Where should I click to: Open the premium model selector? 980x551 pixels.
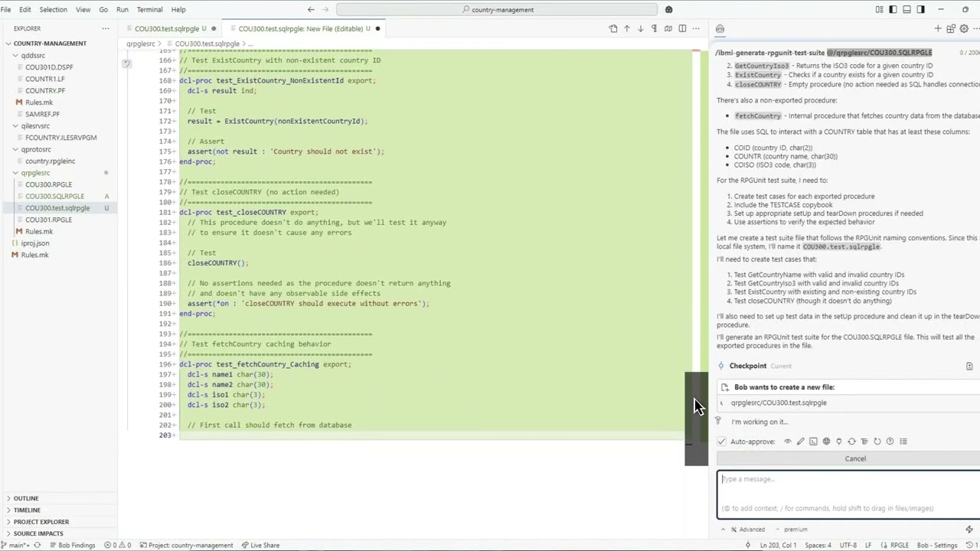point(792,530)
